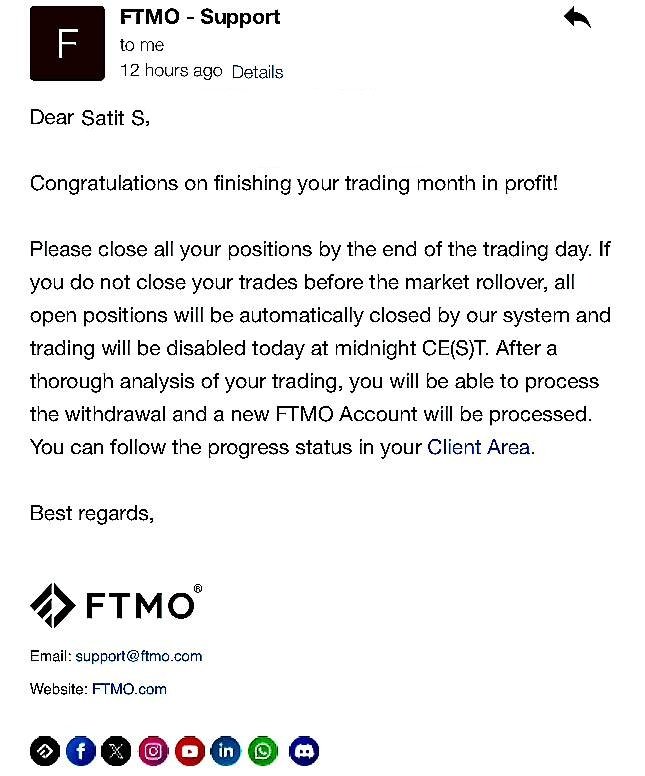Click the reply arrow icon
The height and width of the screenshot is (776, 645).
click(x=578, y=17)
